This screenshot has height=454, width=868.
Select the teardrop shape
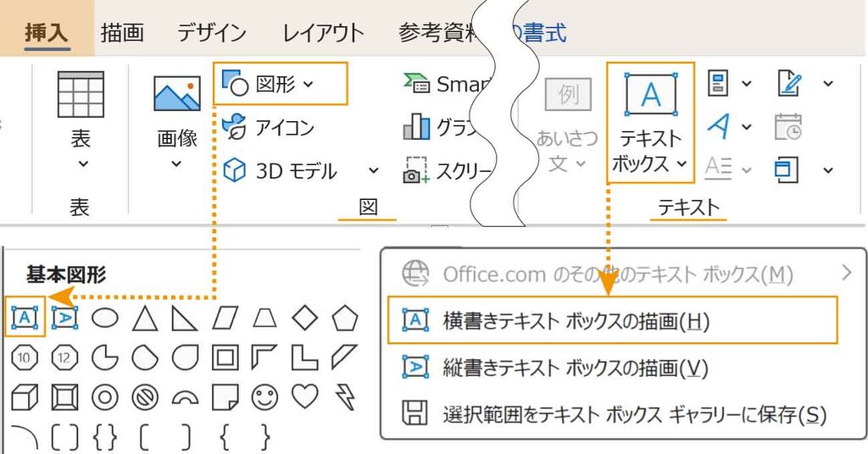pos(184,357)
